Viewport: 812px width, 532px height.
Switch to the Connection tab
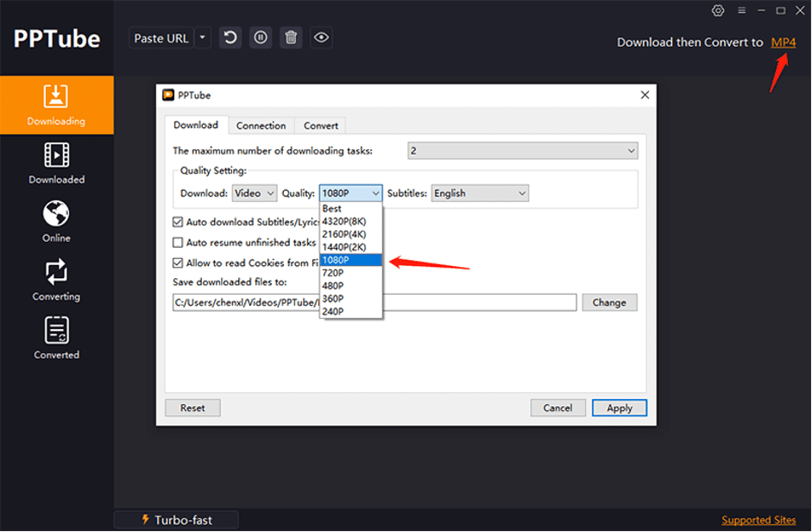tap(261, 125)
